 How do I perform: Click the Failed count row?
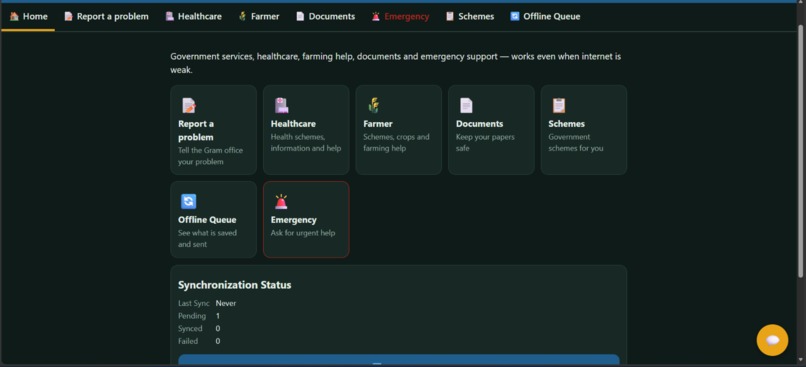(199, 341)
